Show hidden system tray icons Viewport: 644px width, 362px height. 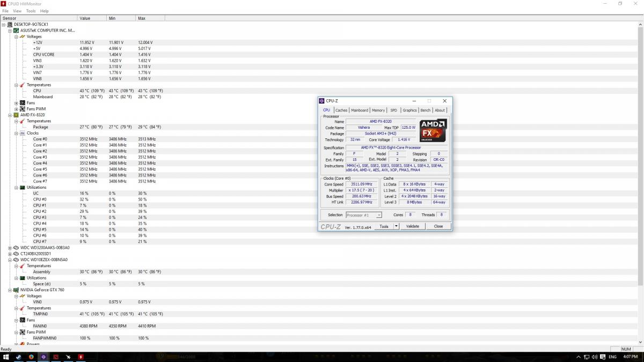point(579,357)
